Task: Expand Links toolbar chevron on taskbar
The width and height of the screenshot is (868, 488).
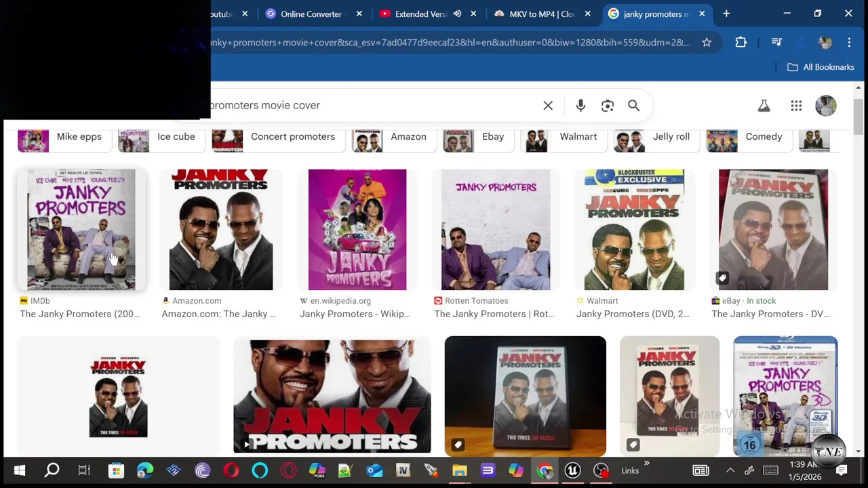Action: click(x=646, y=464)
